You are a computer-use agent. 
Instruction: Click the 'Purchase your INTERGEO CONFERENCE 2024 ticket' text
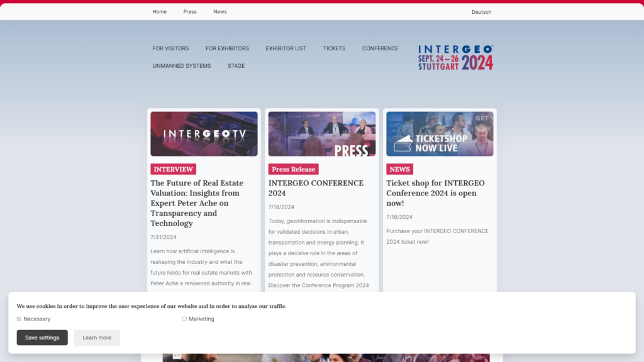click(x=438, y=236)
